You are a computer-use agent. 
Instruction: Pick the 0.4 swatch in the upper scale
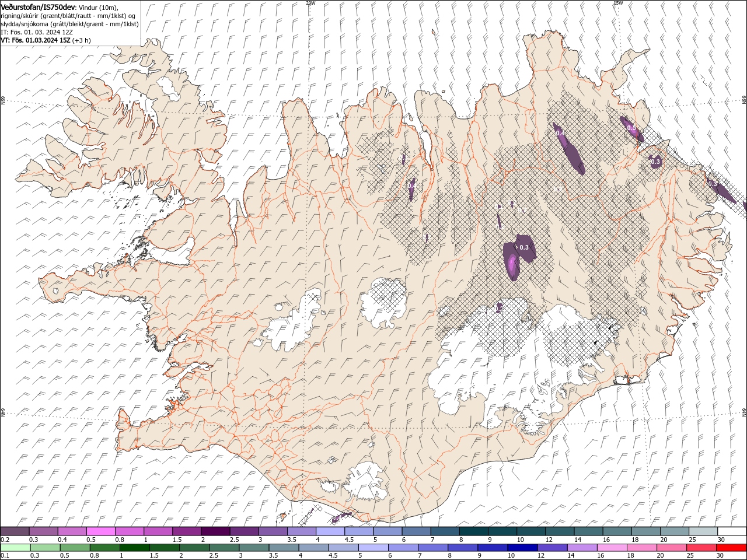72,531
